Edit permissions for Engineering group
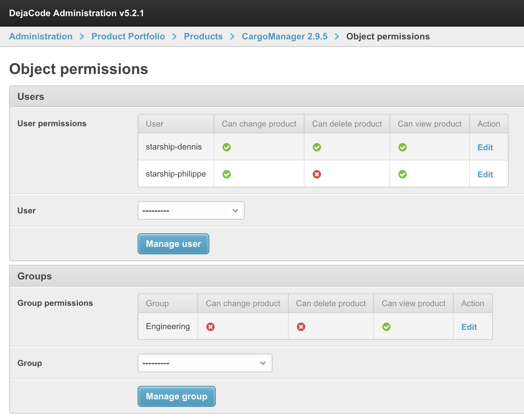The height and width of the screenshot is (420, 524). pyautogui.click(x=469, y=327)
